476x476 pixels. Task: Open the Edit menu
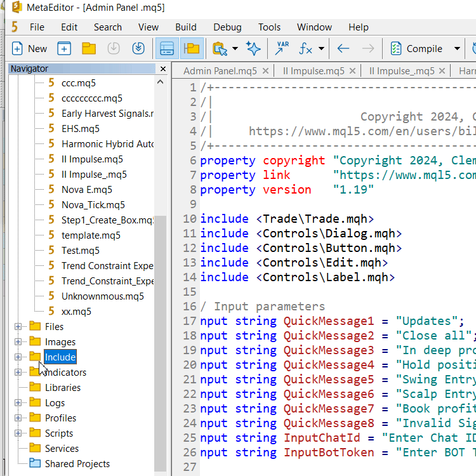coord(69,27)
